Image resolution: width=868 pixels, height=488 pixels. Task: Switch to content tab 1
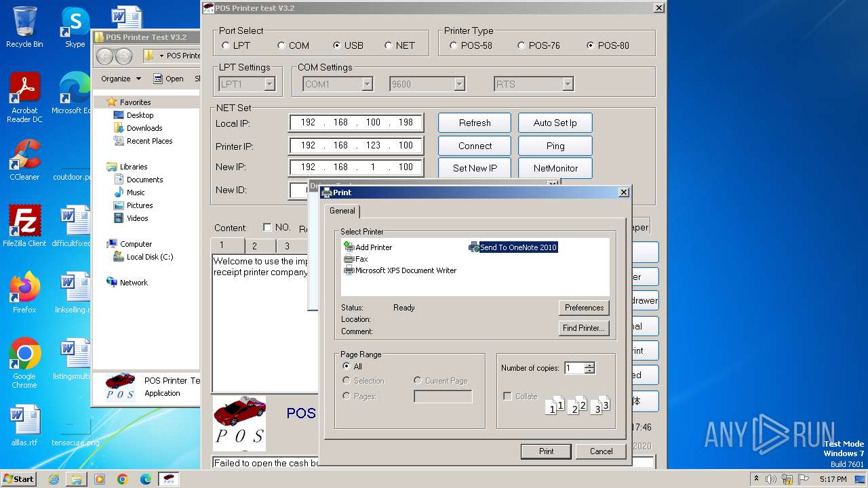[222, 245]
